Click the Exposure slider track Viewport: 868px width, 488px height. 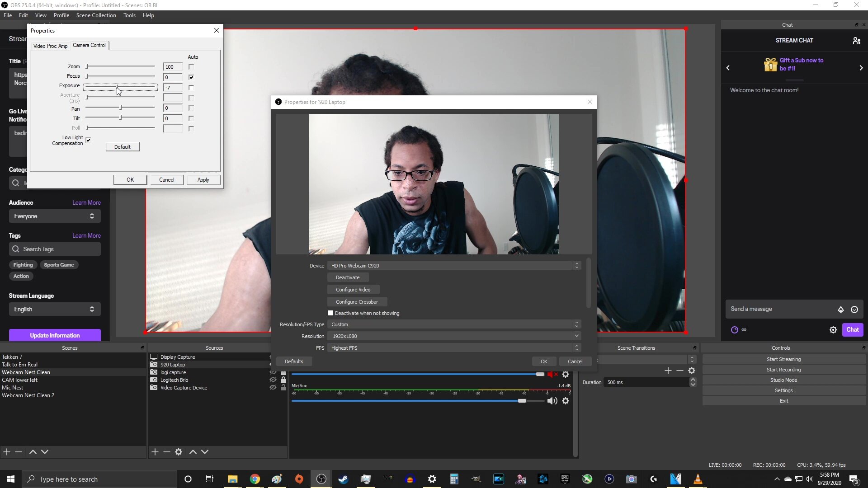(136, 87)
